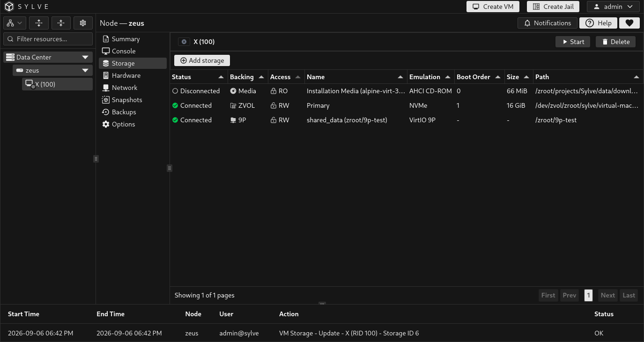Viewport: 644px width, 342px height.
Task: Click the VM Storage Update task log entry
Action: (x=322, y=333)
